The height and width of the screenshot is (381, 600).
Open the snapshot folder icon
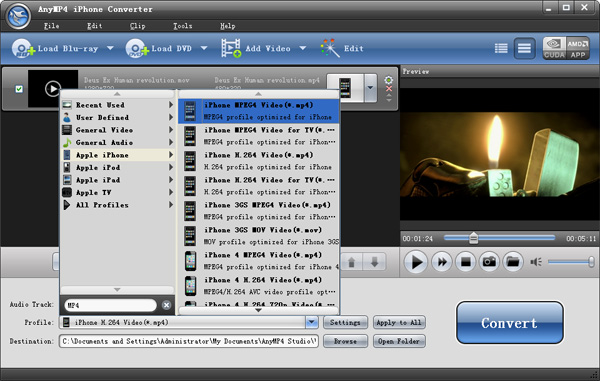513,262
